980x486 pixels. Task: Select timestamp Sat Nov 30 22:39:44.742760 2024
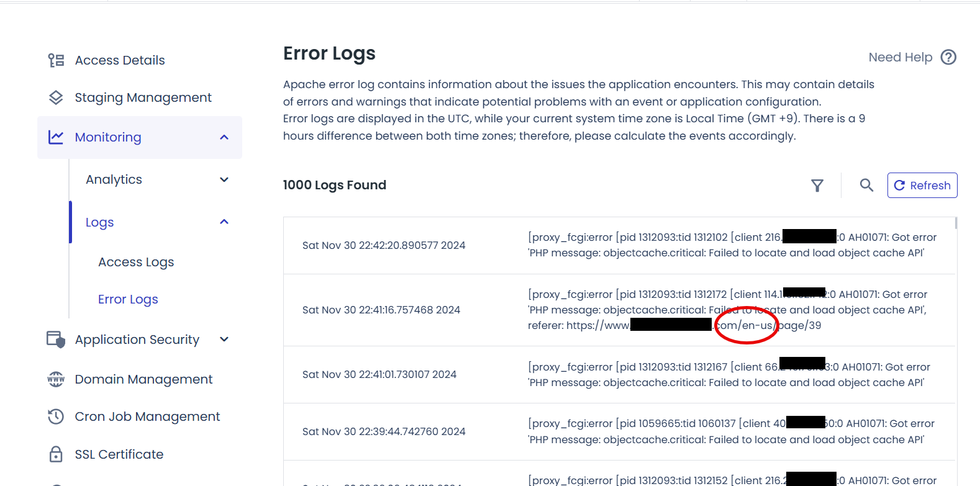click(x=384, y=431)
